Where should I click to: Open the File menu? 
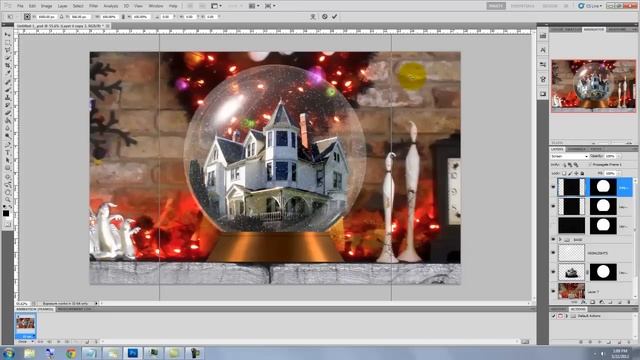(x=20, y=6)
